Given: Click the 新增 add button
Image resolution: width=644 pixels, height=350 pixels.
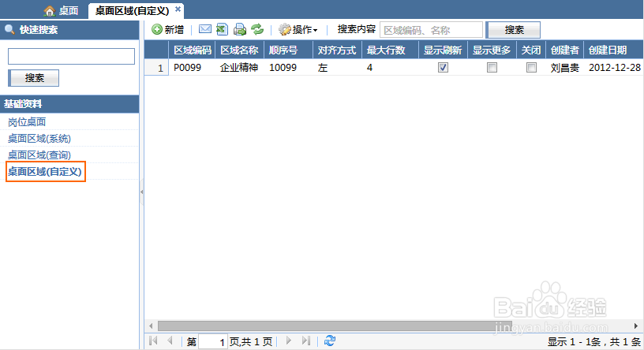Looking at the screenshot, I should click(x=167, y=29).
